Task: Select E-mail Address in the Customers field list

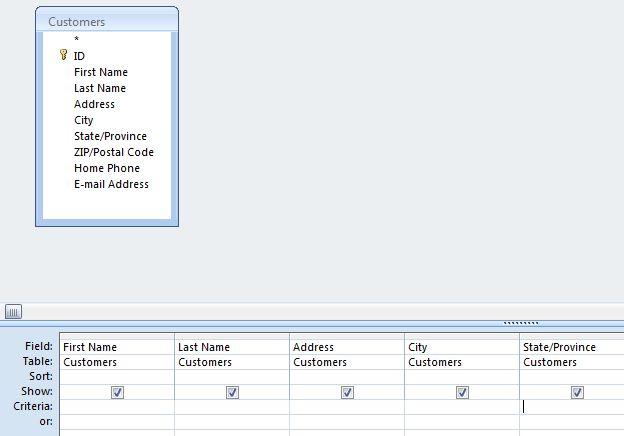Action: 111,184
